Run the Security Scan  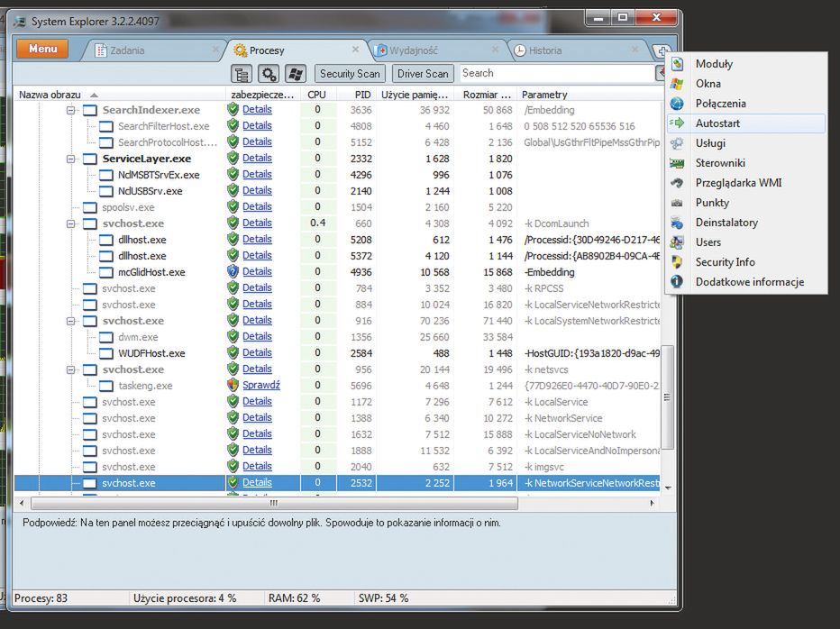pyautogui.click(x=350, y=74)
